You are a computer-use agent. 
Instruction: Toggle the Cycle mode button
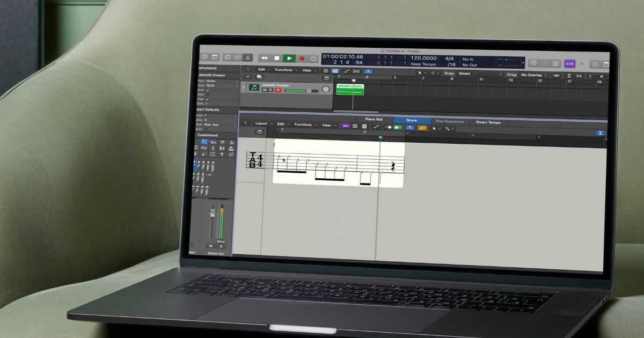coord(313,58)
